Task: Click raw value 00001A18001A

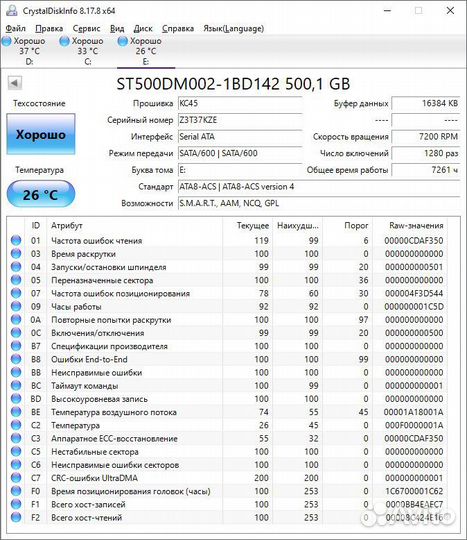Action: point(414,412)
